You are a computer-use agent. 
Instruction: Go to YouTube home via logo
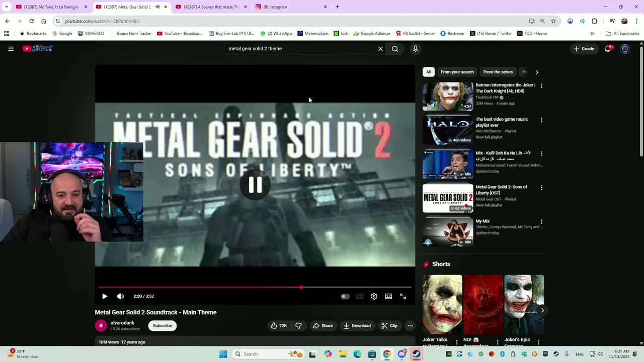pos(38,49)
